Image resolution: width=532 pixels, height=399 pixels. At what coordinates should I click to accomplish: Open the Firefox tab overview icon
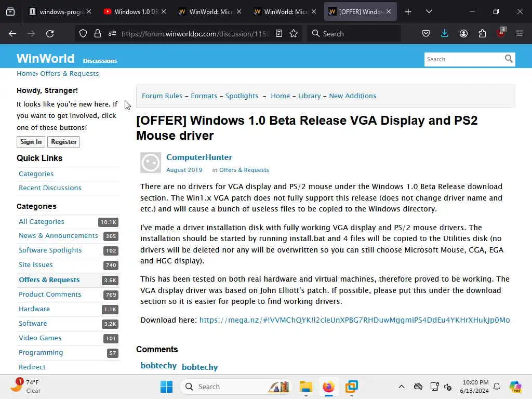click(10, 11)
